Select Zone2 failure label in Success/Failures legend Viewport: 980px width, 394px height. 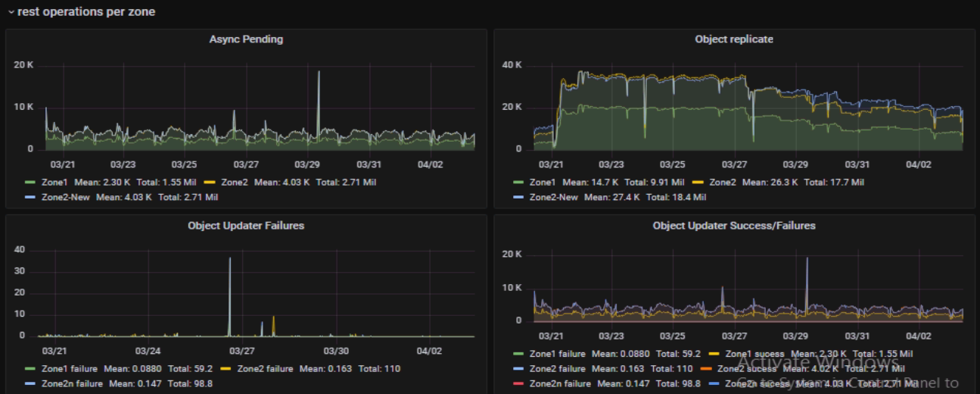[558, 369]
